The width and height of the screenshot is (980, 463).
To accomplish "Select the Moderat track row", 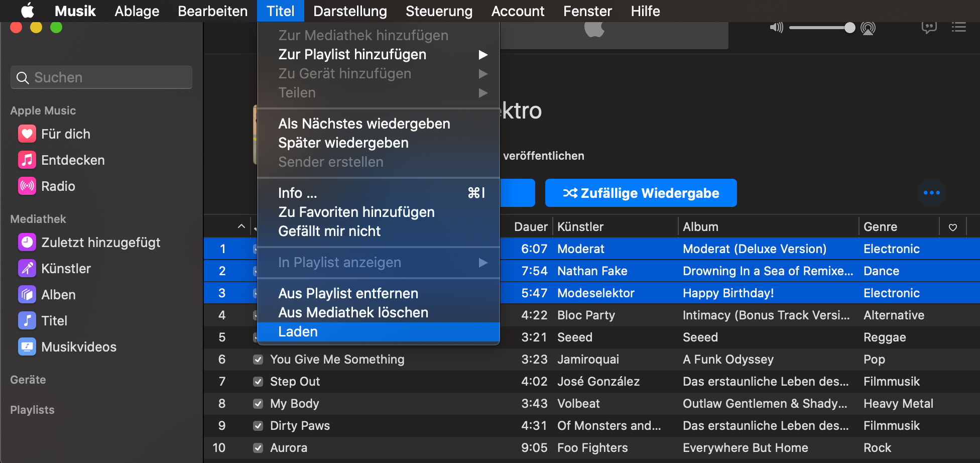I will [592, 249].
